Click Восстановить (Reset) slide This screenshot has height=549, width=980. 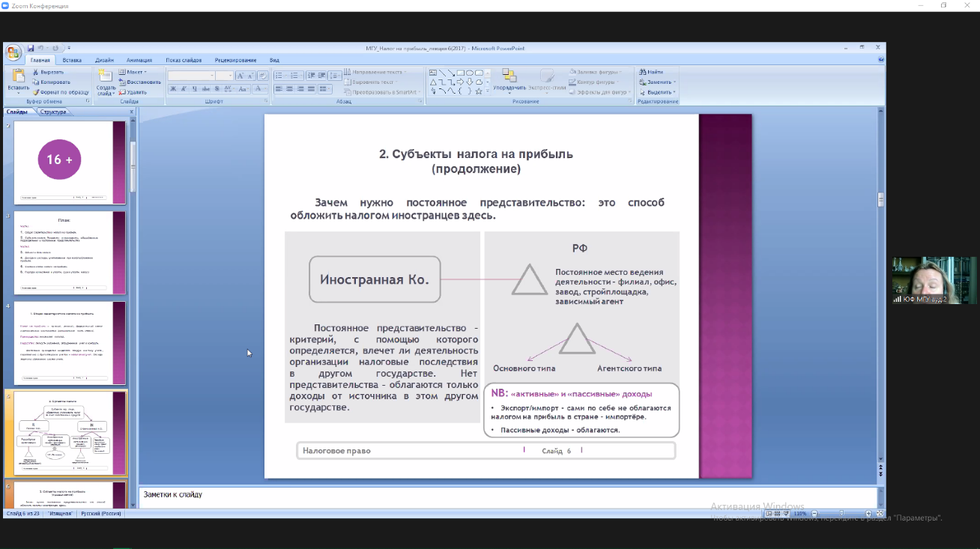tap(139, 82)
